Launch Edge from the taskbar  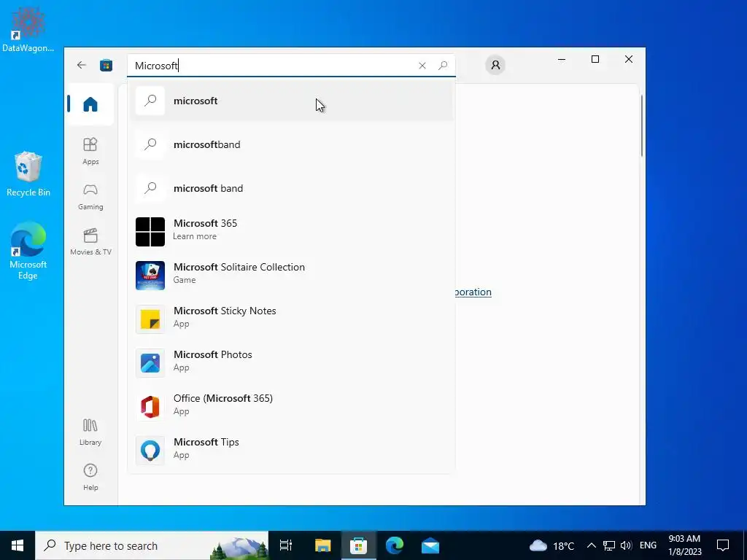point(395,545)
